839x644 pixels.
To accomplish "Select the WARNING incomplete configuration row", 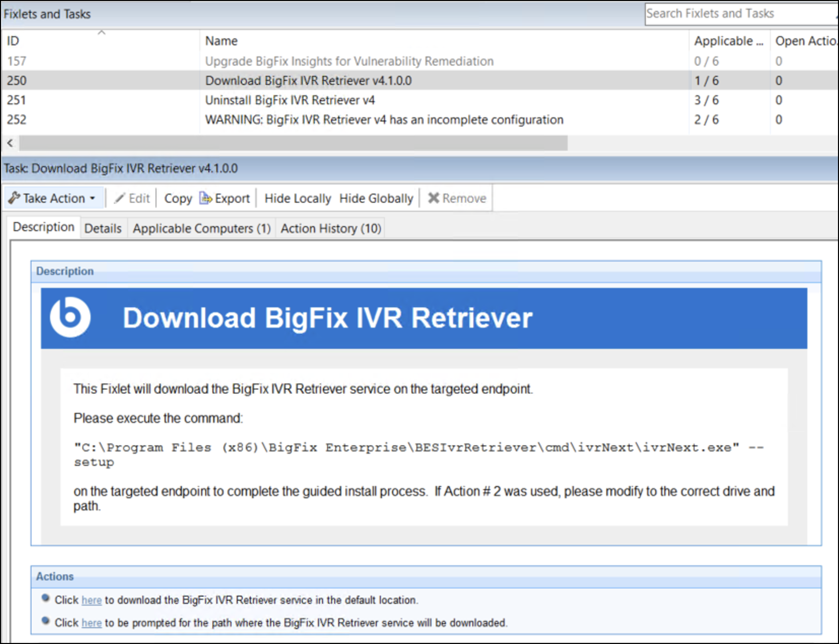I will [419, 119].
